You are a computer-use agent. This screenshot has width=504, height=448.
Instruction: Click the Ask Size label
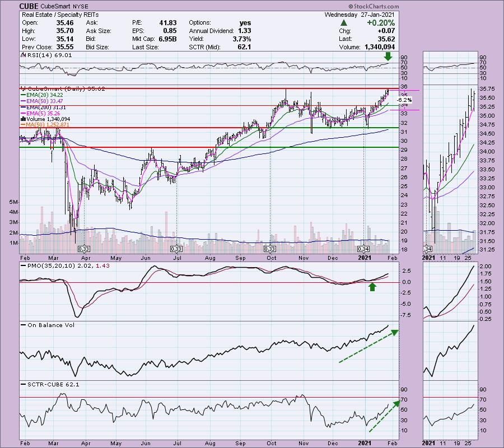pyautogui.click(x=99, y=31)
